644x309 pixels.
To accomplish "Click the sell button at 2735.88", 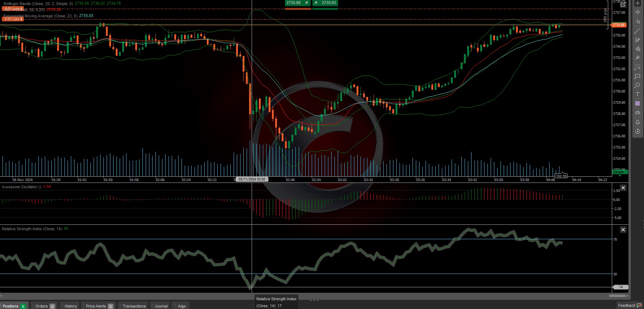I will (x=298, y=3).
